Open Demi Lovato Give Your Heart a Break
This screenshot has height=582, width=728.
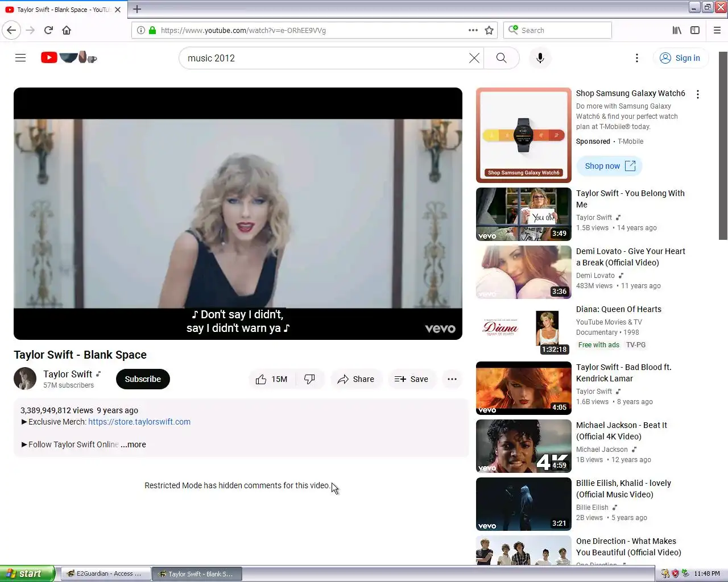pos(631,257)
